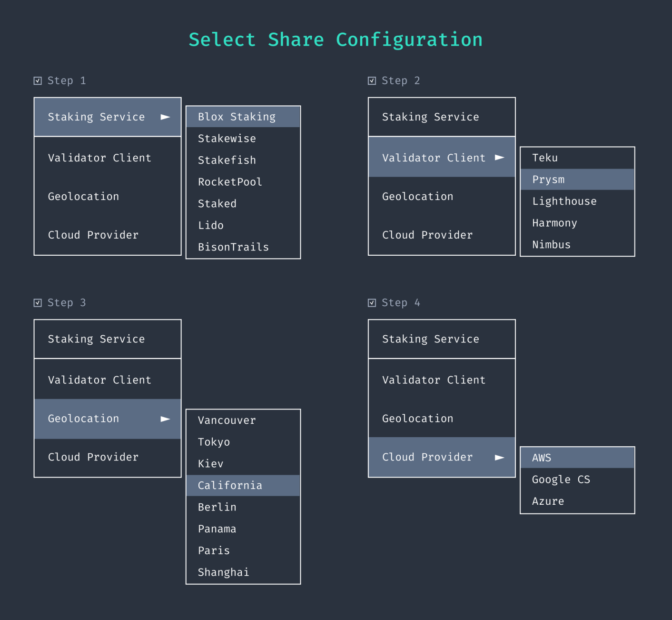Image resolution: width=672 pixels, height=620 pixels.
Task: Choose Azure from the provider list
Action: pyautogui.click(x=548, y=501)
